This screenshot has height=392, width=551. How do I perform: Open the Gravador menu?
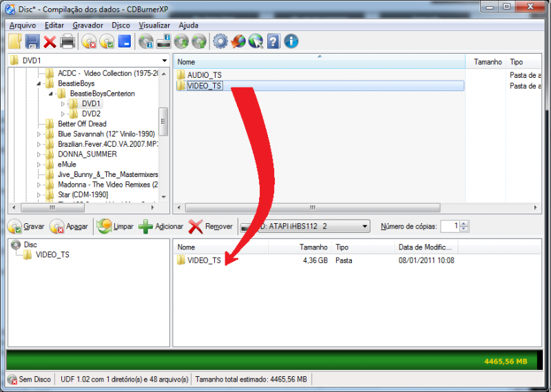[x=88, y=25]
